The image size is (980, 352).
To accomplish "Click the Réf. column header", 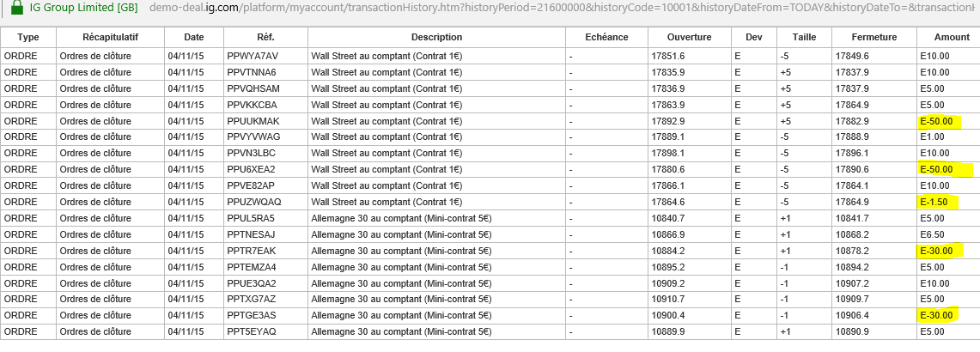I will (265, 38).
